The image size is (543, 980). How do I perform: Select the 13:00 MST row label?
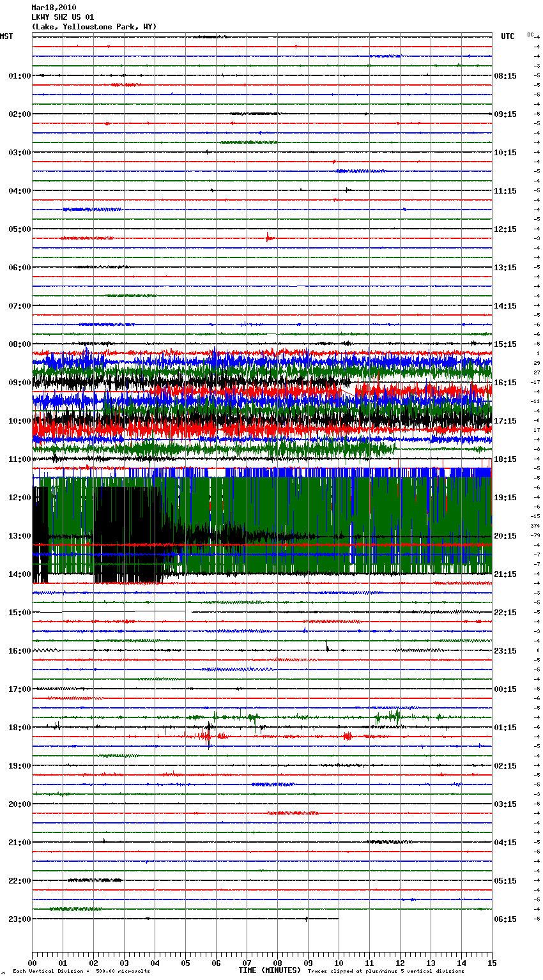point(20,536)
